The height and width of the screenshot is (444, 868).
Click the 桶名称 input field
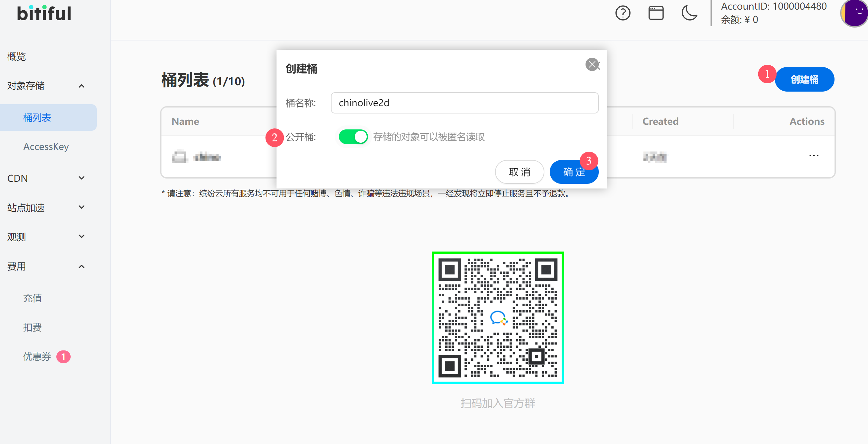click(465, 103)
